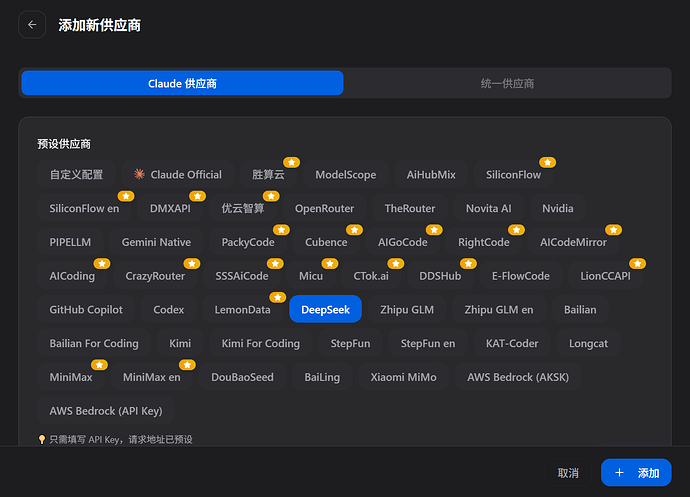Select Xiaomi MiMo provider

click(404, 377)
